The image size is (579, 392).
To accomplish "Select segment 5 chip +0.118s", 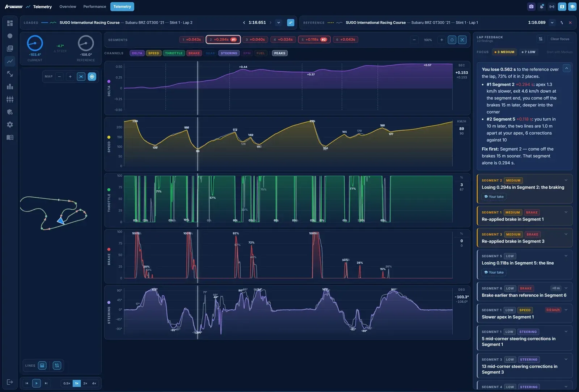I will click(314, 39).
